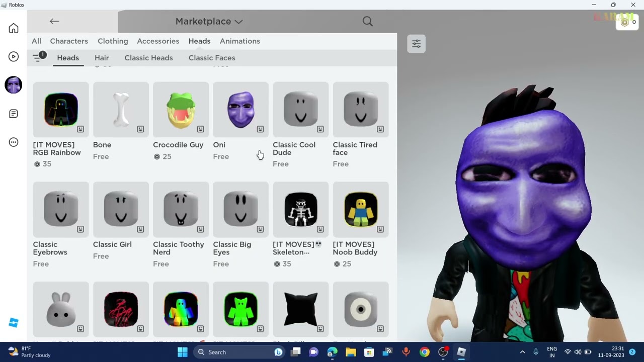Open the Home icon in sidebar
Screen dimensions: 644x362
14,28
